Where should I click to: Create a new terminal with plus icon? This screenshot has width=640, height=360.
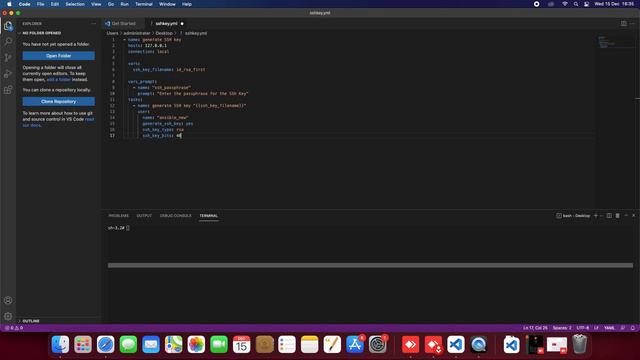coord(596,216)
